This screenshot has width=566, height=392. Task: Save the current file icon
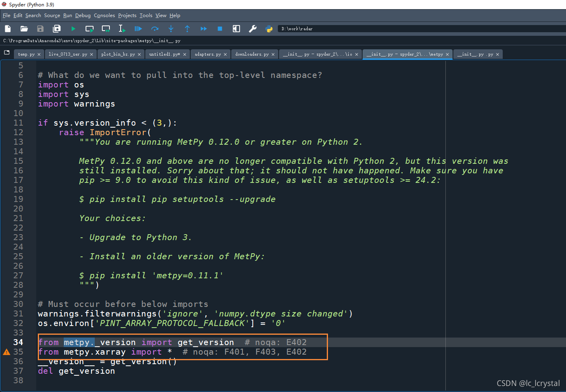tap(40, 29)
